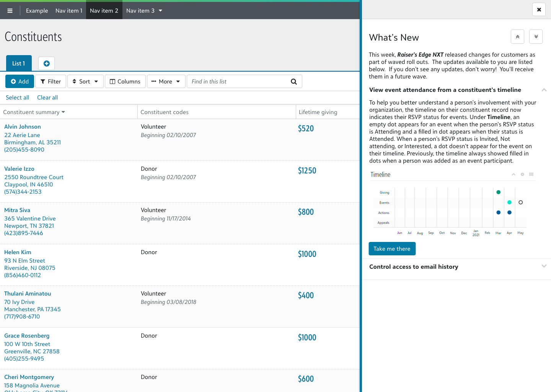Click the $800 lifetime giving amount
The height and width of the screenshot is (392, 551).
[306, 212]
